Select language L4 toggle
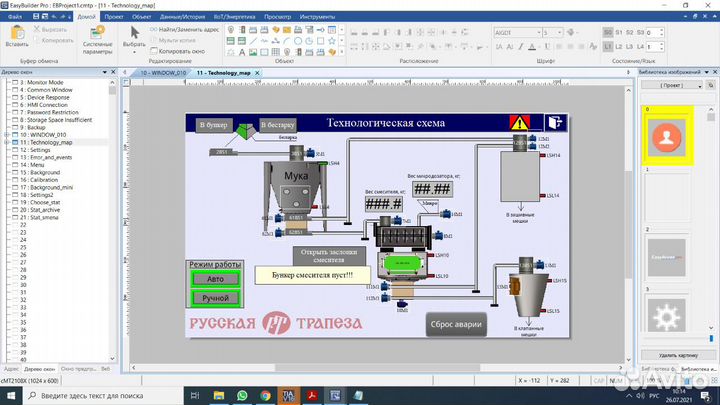The height and width of the screenshot is (405, 720). point(640,47)
